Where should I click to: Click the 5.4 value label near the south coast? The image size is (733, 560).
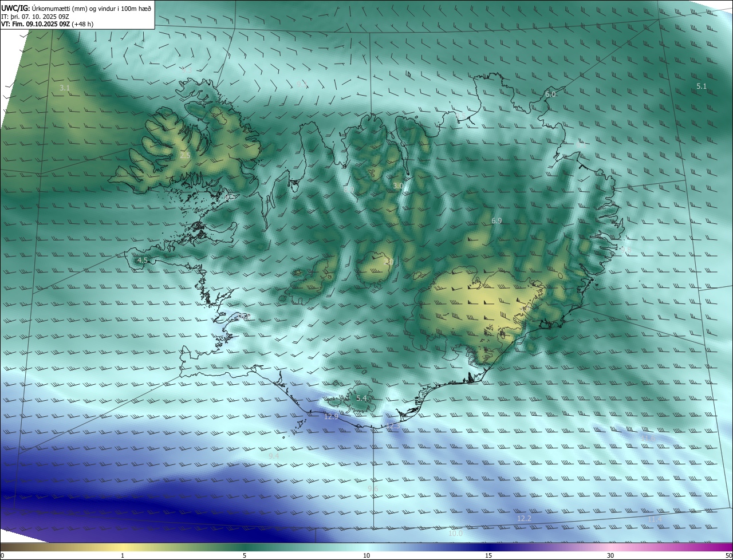click(x=361, y=398)
